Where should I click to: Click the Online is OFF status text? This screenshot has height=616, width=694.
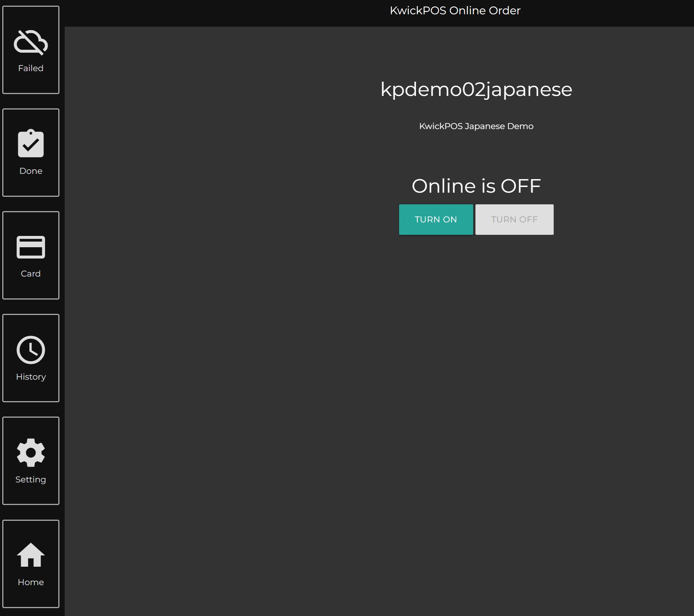476,186
